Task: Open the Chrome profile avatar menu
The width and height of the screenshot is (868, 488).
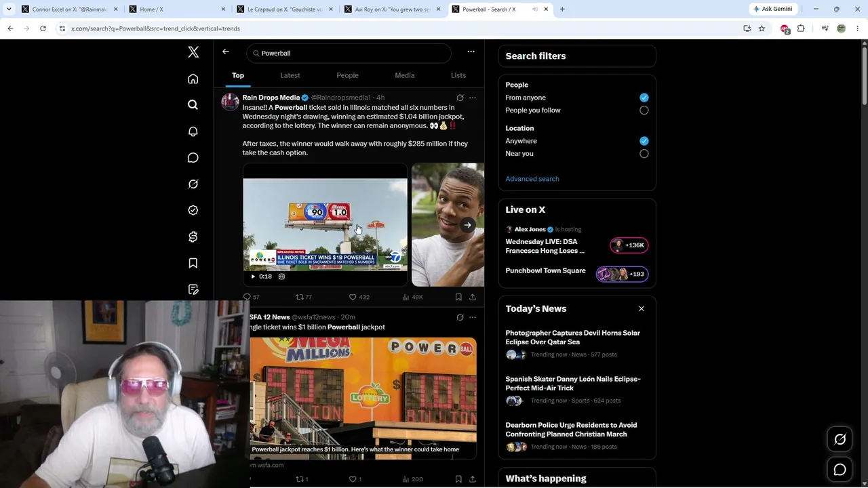Action: click(x=842, y=28)
